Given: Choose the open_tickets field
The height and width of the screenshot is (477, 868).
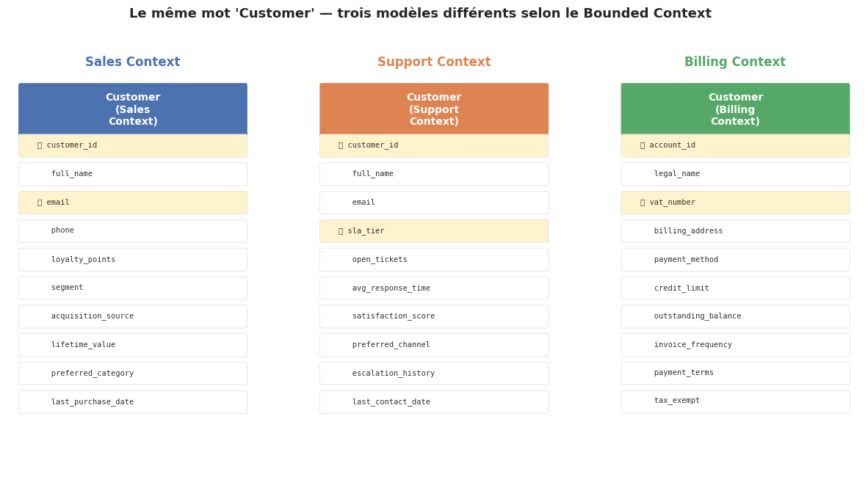Looking at the screenshot, I should click(x=434, y=260).
